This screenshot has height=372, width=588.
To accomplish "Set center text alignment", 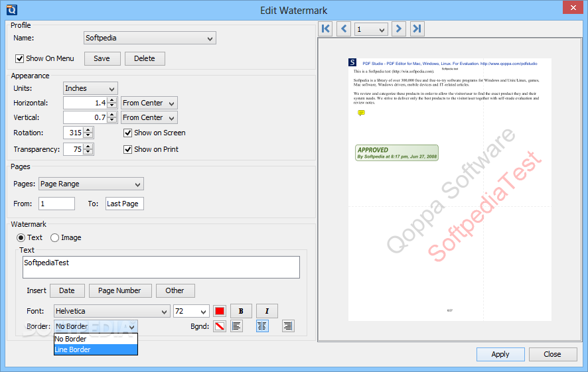I will [x=262, y=326].
